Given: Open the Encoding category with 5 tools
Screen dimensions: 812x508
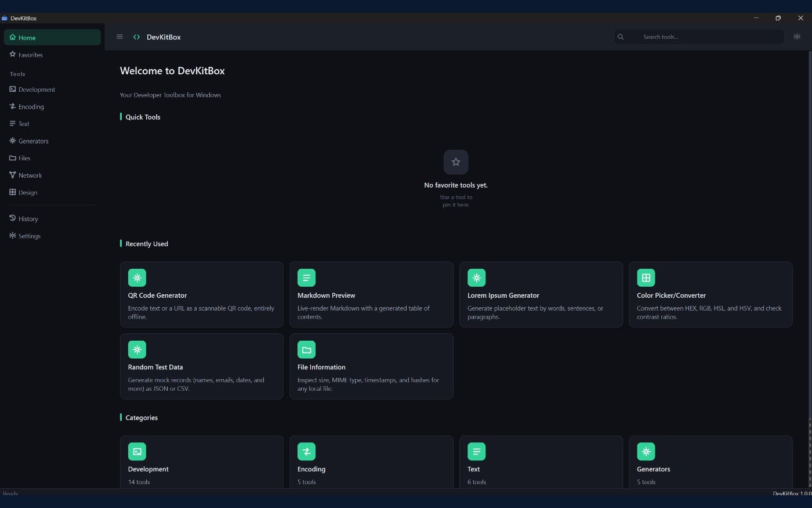Looking at the screenshot, I should [x=371, y=462].
